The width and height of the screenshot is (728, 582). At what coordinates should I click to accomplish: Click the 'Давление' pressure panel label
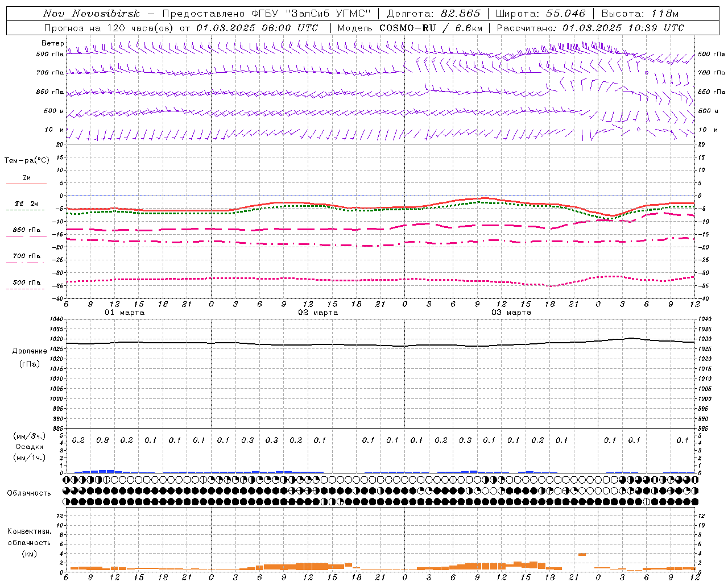(29, 351)
